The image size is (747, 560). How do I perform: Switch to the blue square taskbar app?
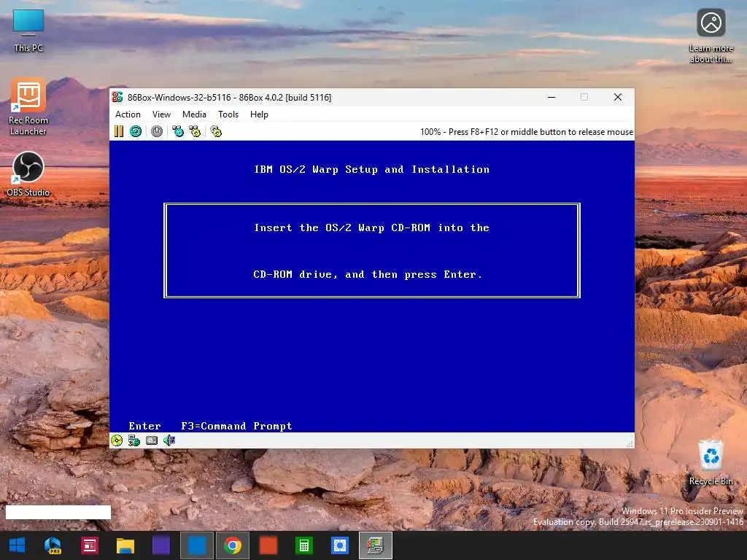point(197,545)
